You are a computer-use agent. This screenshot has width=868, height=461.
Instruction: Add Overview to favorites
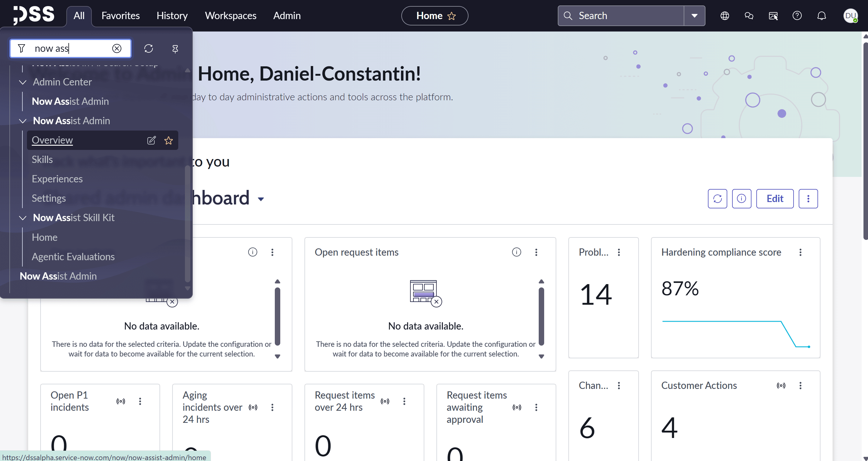tap(169, 140)
